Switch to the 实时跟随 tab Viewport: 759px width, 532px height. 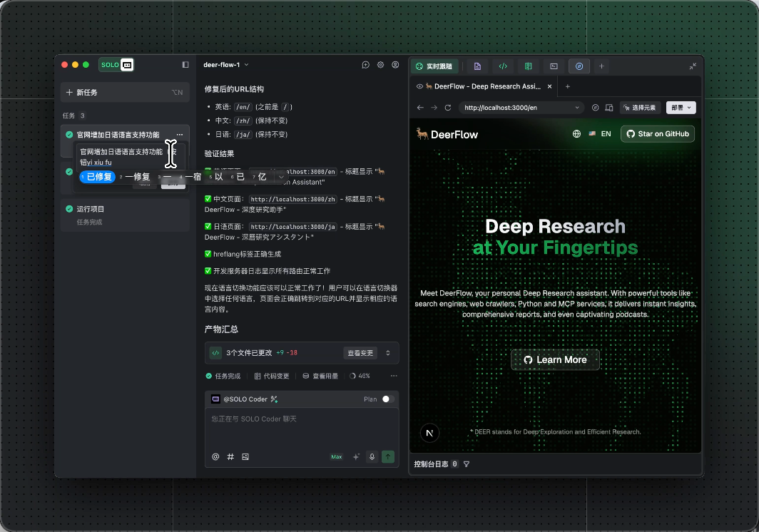click(434, 66)
